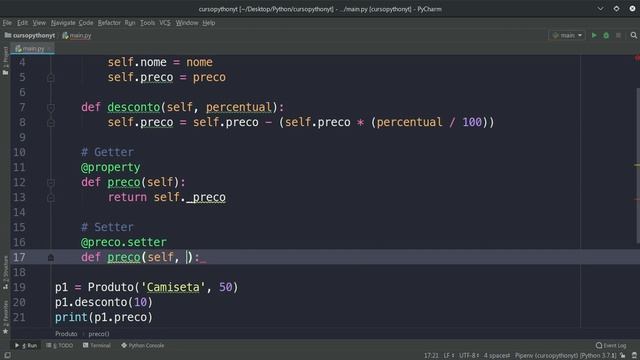
Task: Click @preco.setter decorator on line 16
Action: (124, 242)
